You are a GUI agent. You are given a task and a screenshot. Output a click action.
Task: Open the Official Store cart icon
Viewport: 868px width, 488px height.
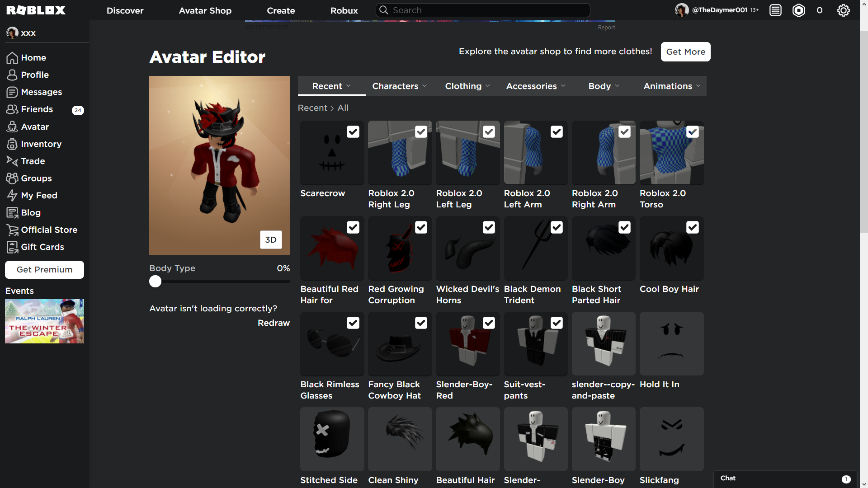pyautogui.click(x=12, y=230)
